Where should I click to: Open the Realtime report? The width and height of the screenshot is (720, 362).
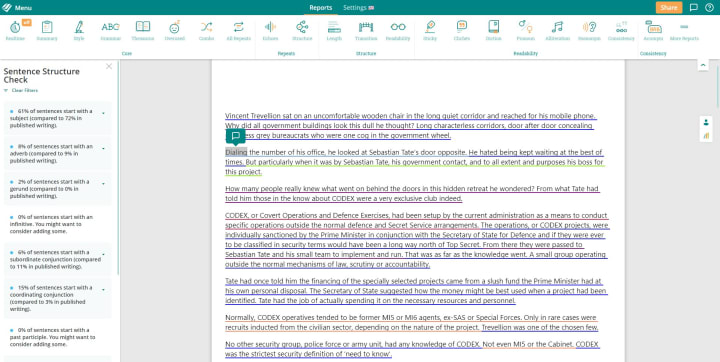(15, 30)
